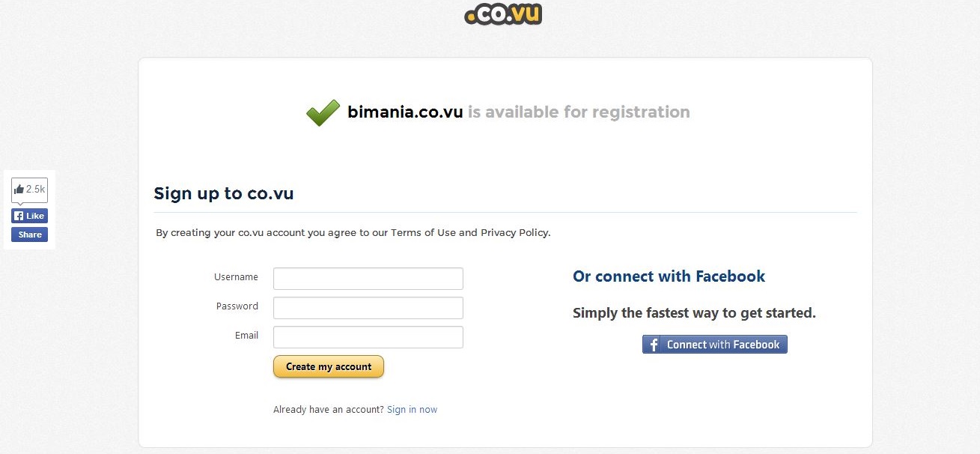
Task: Click the .co.vu logo at top
Action: pos(502,13)
